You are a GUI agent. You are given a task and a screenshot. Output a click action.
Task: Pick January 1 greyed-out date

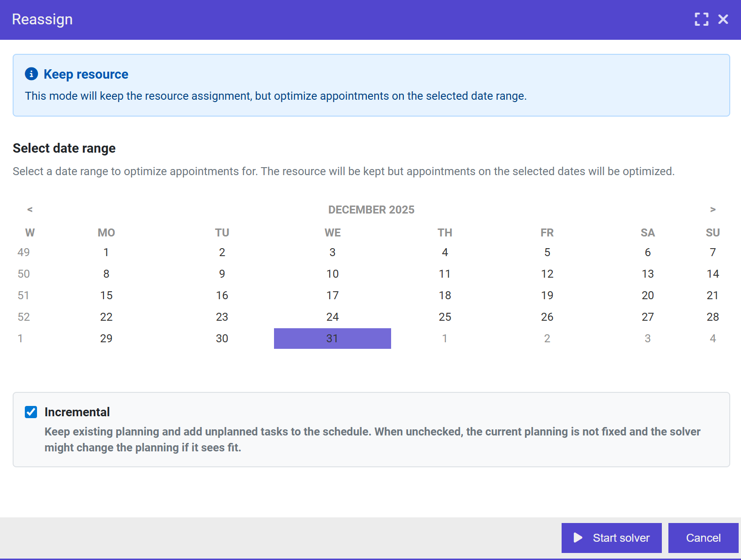(445, 339)
